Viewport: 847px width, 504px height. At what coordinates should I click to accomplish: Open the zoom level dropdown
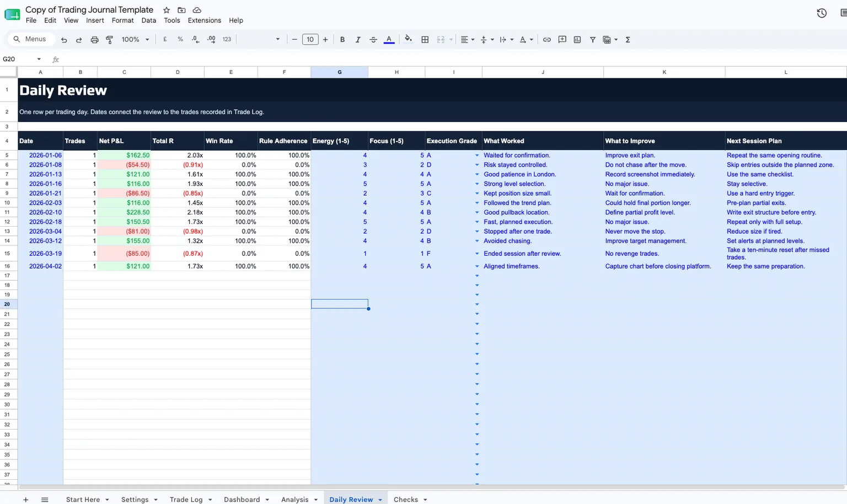tap(135, 40)
